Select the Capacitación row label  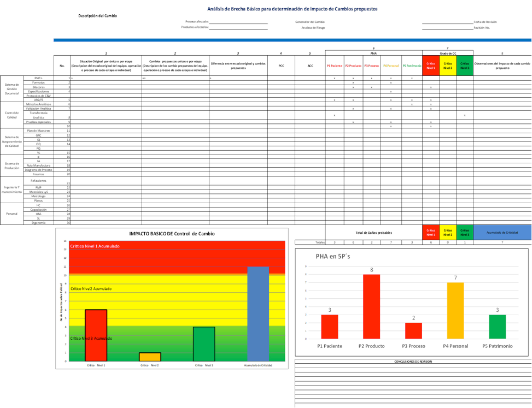[38, 210]
